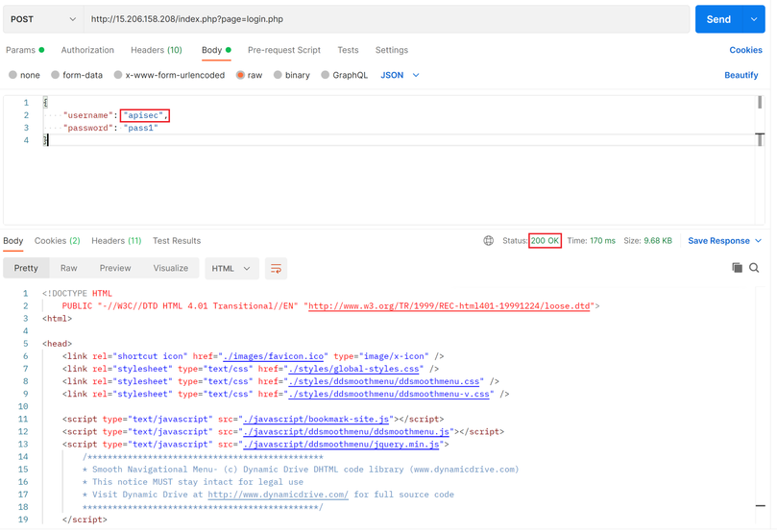Screen dimensions: 777x532
Task: Open the Pre-request Script tab
Action: (284, 50)
